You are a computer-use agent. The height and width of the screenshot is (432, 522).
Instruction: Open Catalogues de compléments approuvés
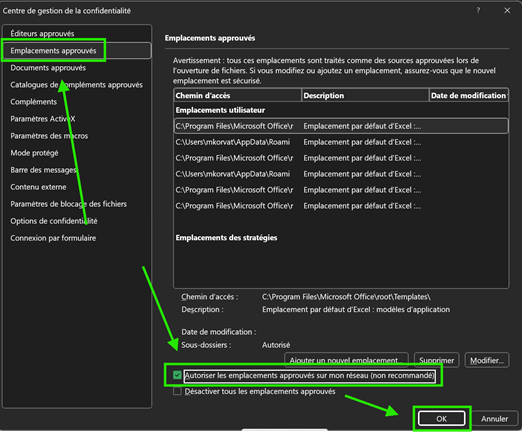pos(76,85)
